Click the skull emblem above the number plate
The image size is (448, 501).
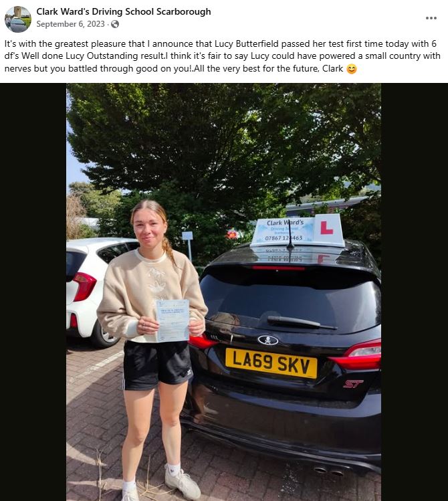click(x=268, y=340)
